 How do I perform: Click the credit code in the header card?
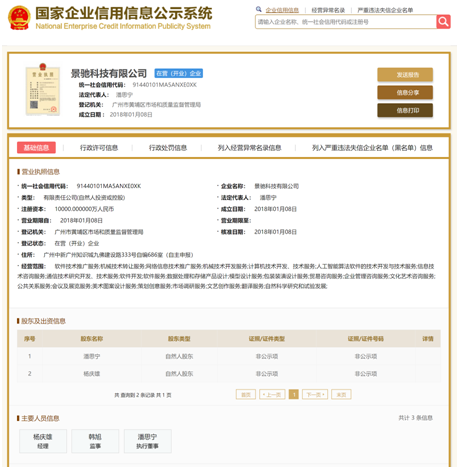pos(165,85)
